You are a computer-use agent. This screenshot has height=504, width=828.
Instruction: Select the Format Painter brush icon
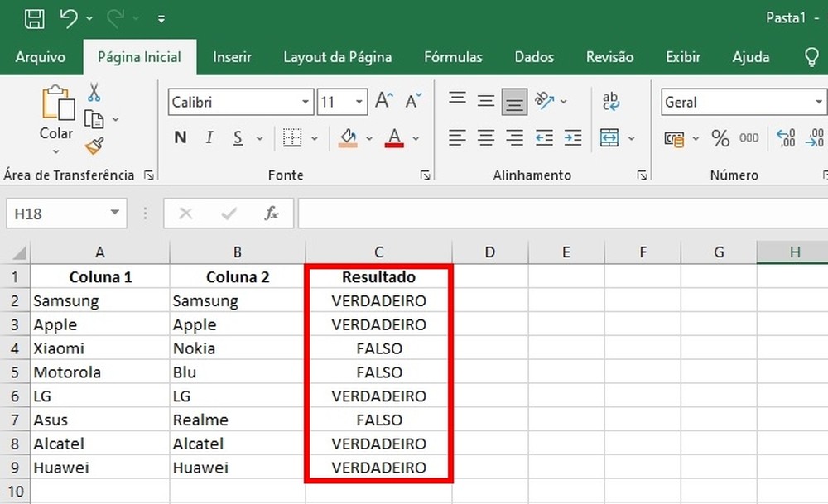pos(94,146)
